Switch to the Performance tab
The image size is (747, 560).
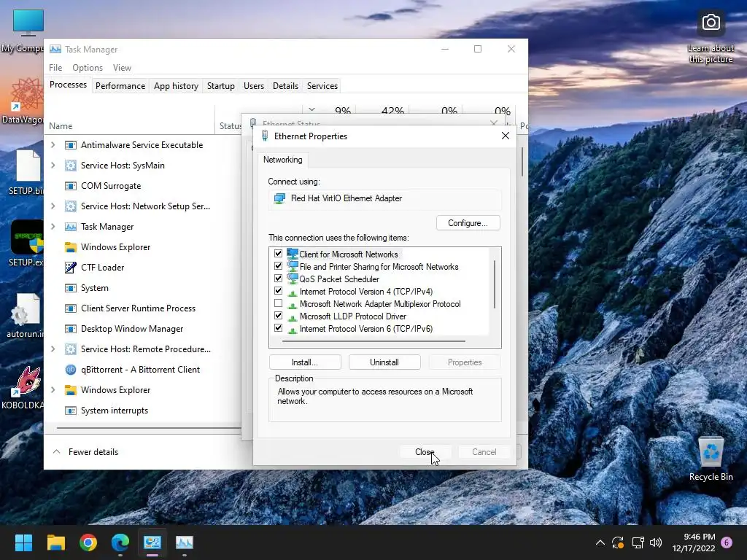[120, 86]
